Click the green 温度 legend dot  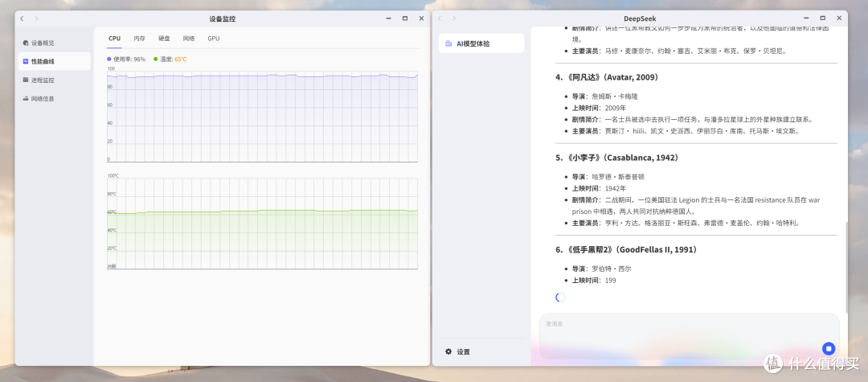(x=156, y=60)
